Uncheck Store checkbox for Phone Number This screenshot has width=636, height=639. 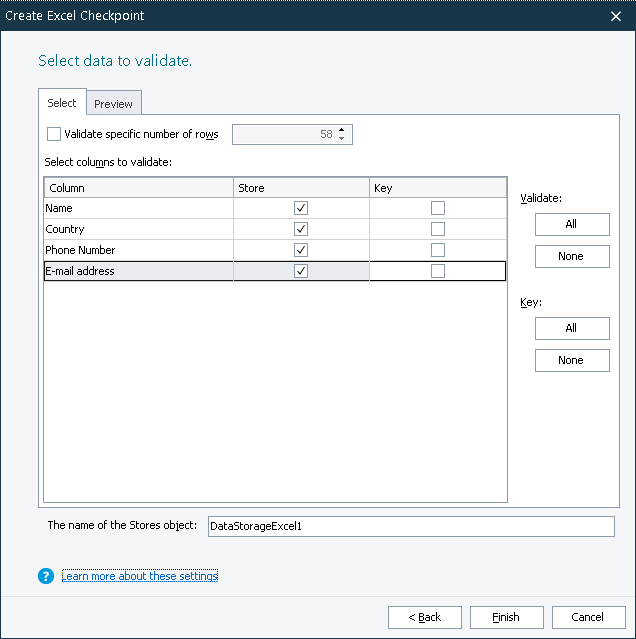coord(301,250)
